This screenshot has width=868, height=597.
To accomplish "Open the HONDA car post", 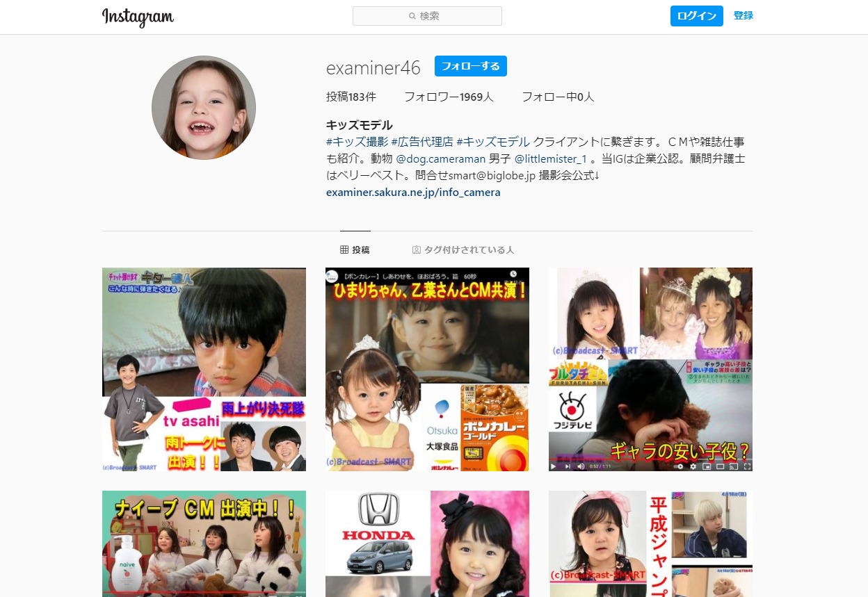I will point(427,543).
